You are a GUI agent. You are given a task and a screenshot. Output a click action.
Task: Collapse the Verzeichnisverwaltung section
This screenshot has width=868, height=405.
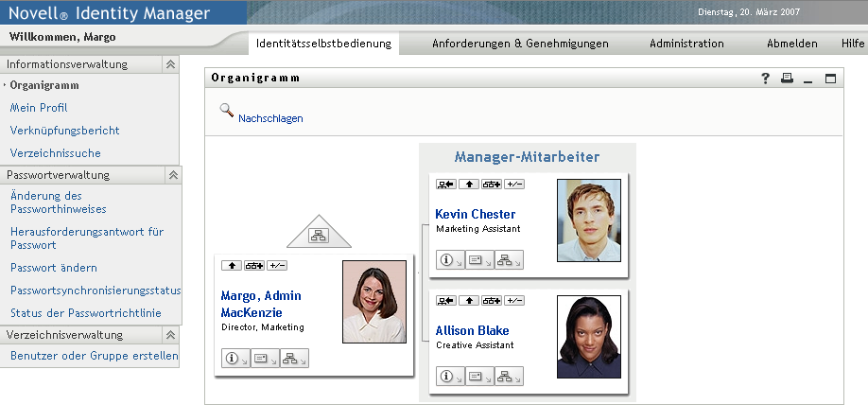[x=170, y=335]
